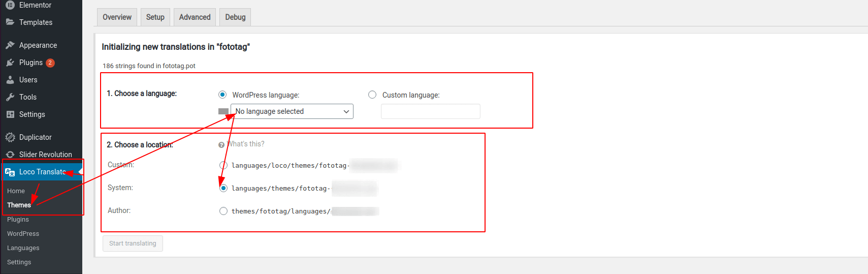The height and width of the screenshot is (274, 868).
Task: Click the Duplicator gear icon
Action: 10,137
